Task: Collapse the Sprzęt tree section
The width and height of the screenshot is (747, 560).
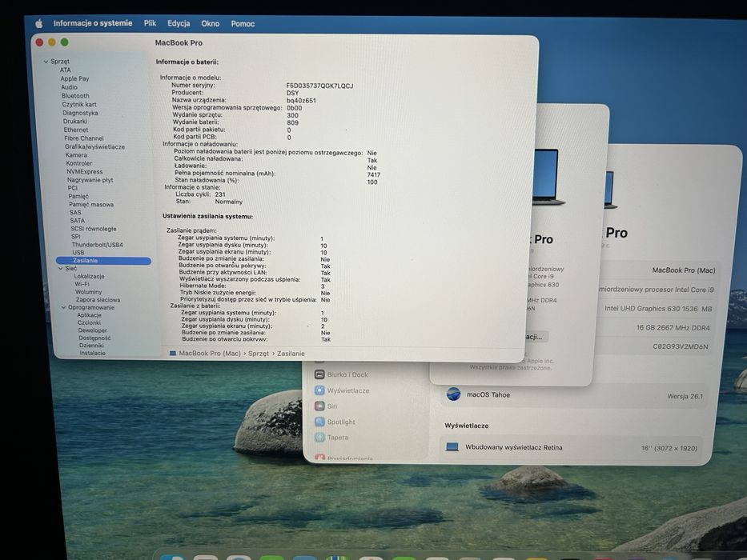Action: click(x=46, y=62)
